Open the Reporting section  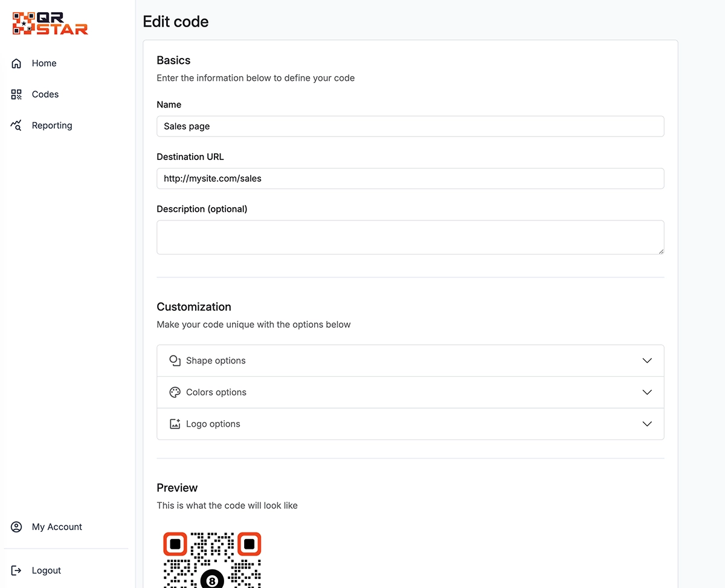[51, 125]
